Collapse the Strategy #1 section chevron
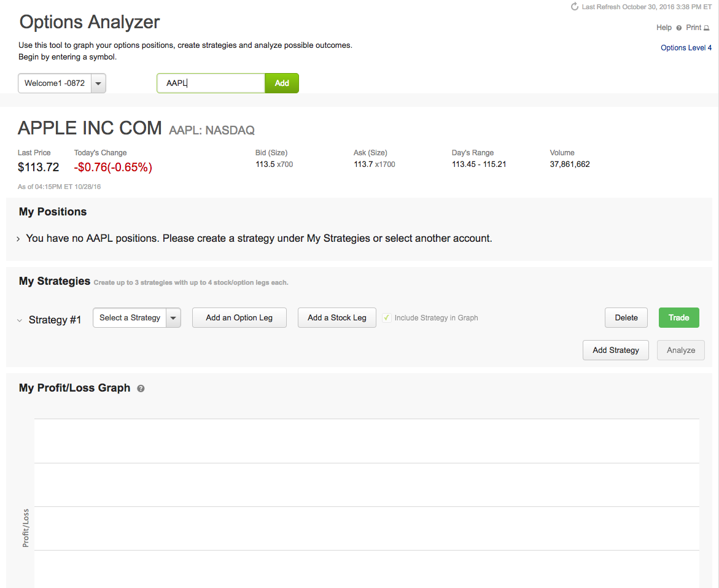This screenshot has width=719, height=588. (x=20, y=320)
